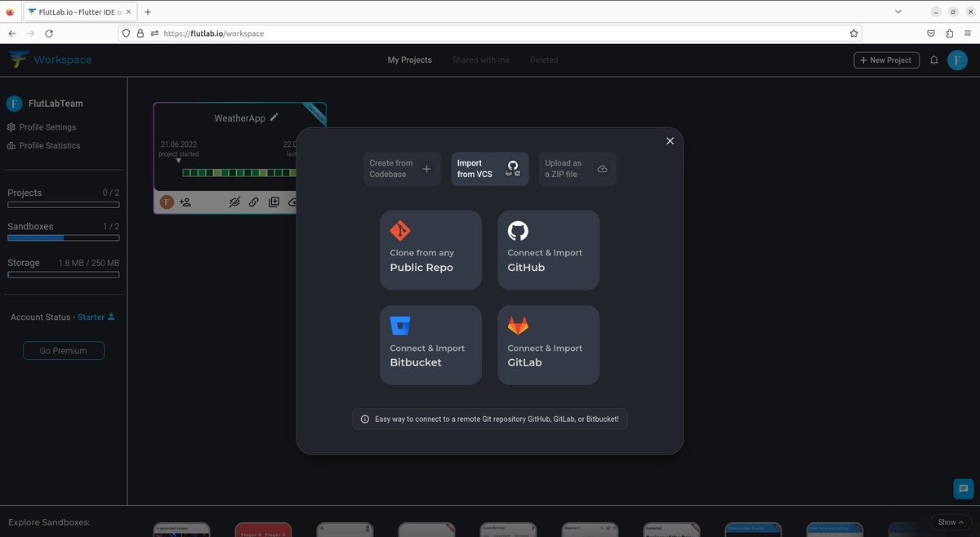This screenshot has width=980, height=537.
Task: Click the Explore Sandboxes label
Action: (x=49, y=522)
